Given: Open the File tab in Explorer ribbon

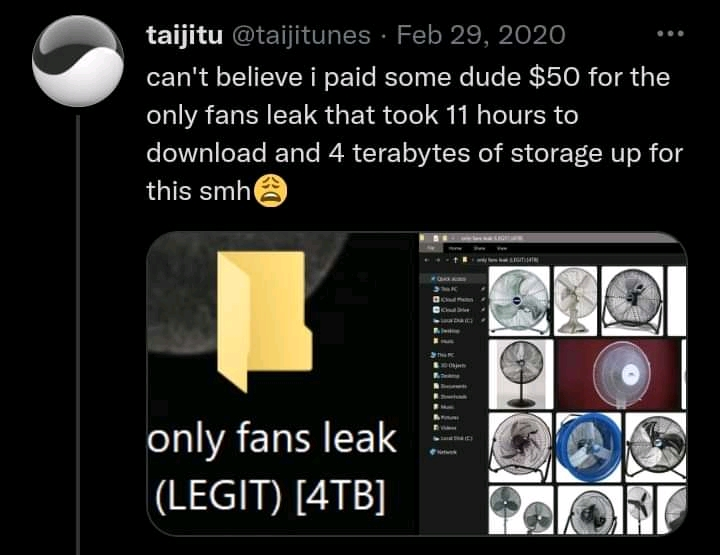Looking at the screenshot, I should coord(432,248).
